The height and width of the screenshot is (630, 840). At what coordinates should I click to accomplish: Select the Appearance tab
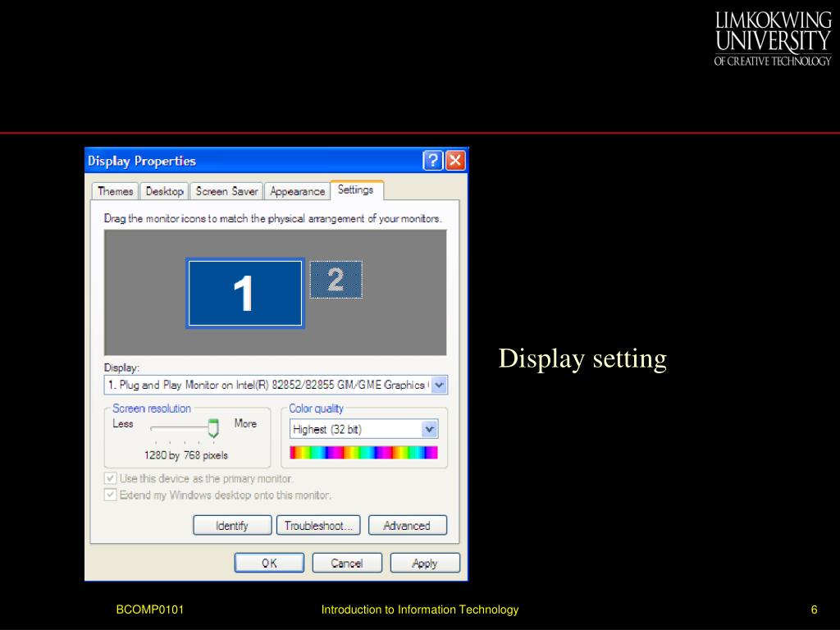point(297,191)
